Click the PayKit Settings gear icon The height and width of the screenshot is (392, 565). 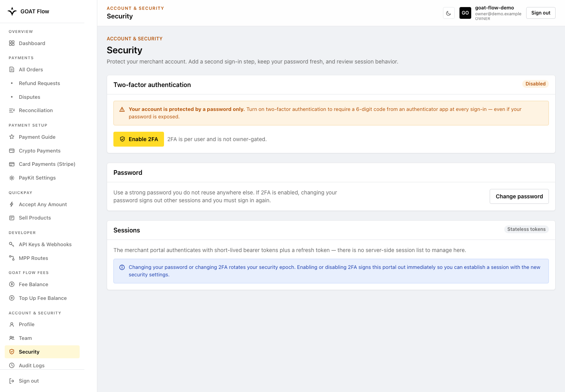(x=12, y=178)
